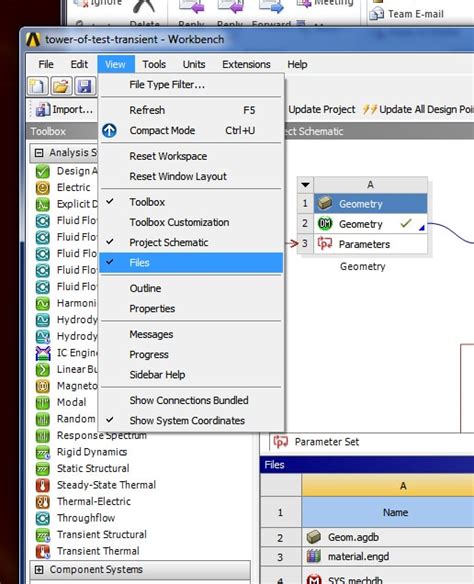Image resolution: width=474 pixels, height=584 pixels.
Task: Click the Open folder toolbar icon
Action: tap(61, 86)
